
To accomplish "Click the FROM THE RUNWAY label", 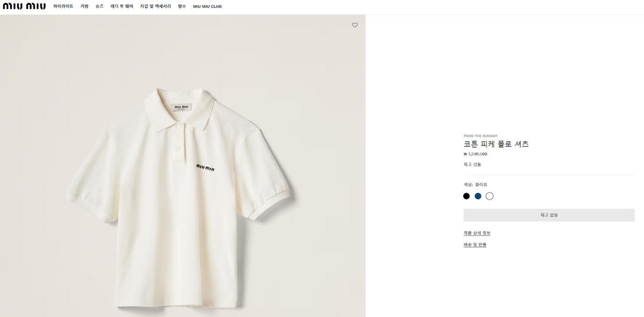I will tap(480, 136).
